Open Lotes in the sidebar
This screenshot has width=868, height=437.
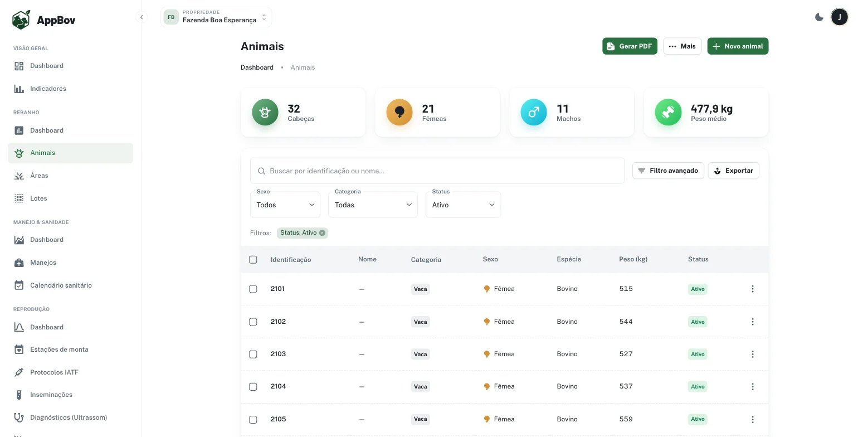click(x=70, y=198)
